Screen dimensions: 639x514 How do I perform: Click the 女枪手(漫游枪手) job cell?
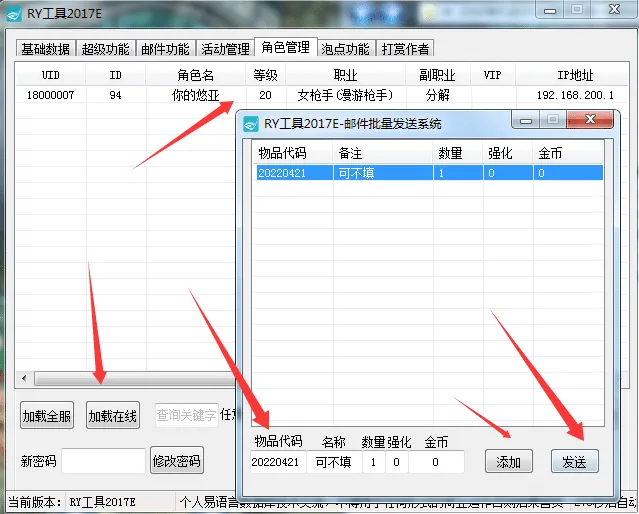click(346, 95)
